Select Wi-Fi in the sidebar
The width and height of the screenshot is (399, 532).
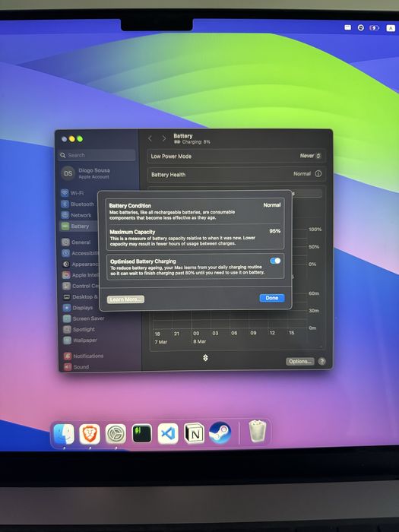coord(77,193)
